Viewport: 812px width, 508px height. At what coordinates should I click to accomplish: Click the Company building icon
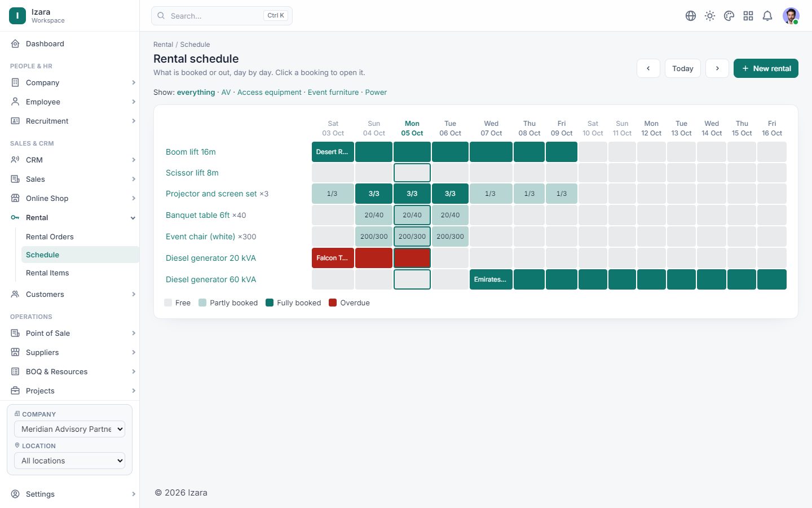(x=15, y=82)
